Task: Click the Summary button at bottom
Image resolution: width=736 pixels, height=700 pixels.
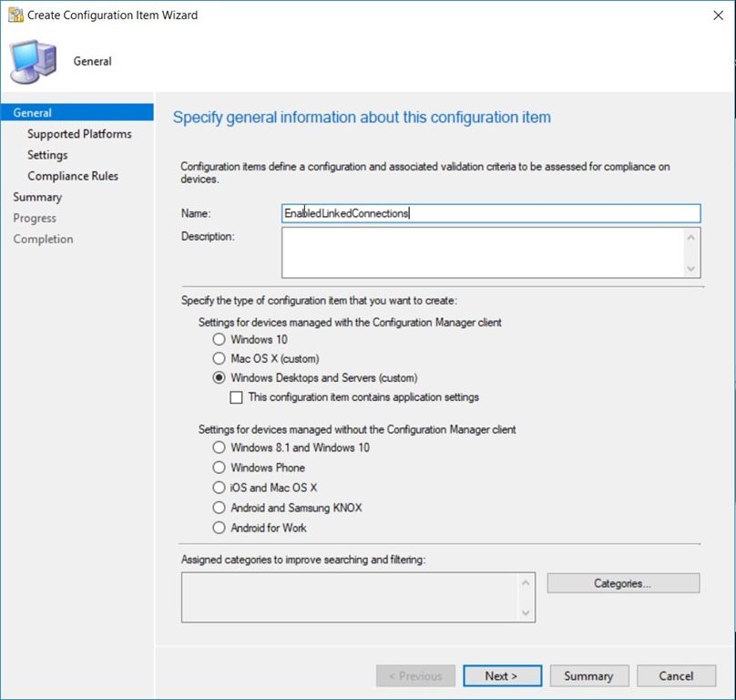Action: [x=589, y=675]
